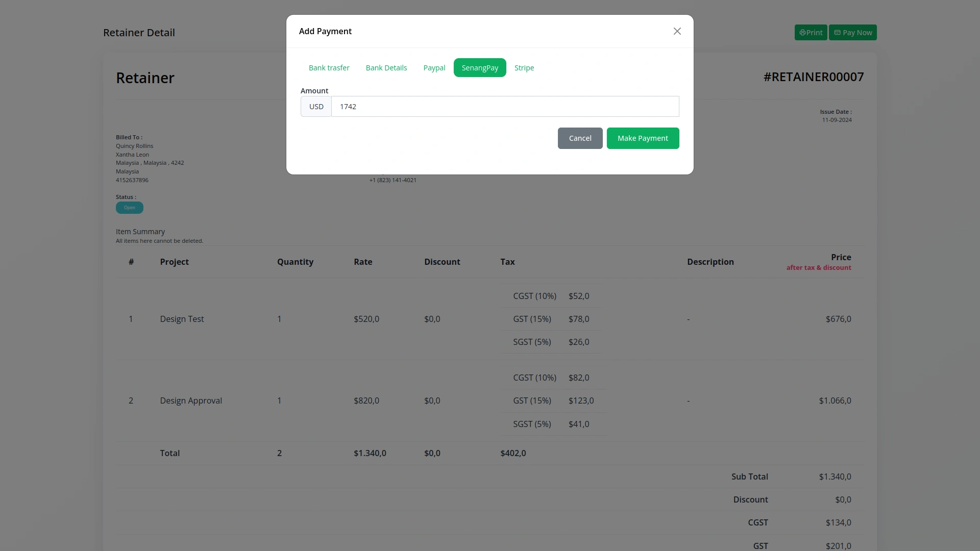Click the Print button with printer icon
This screenshot has width=980, height=551.
(810, 33)
